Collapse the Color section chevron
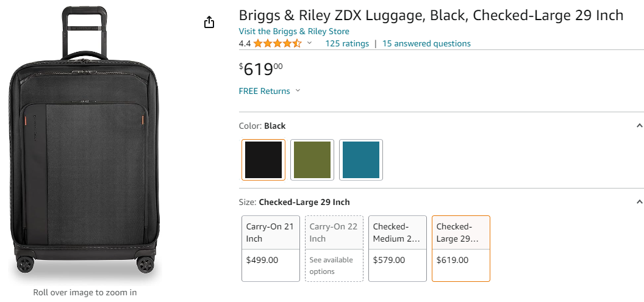Screen dimensions: 644x302 click(x=639, y=126)
